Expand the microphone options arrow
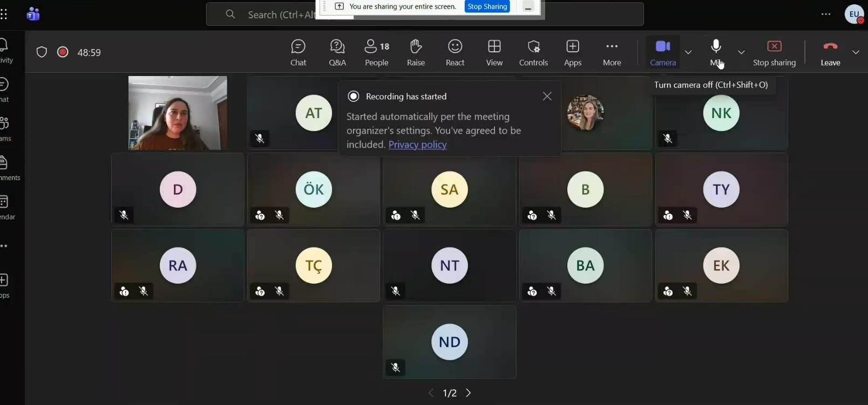Screen dimensions: 868x405 (x=741, y=52)
